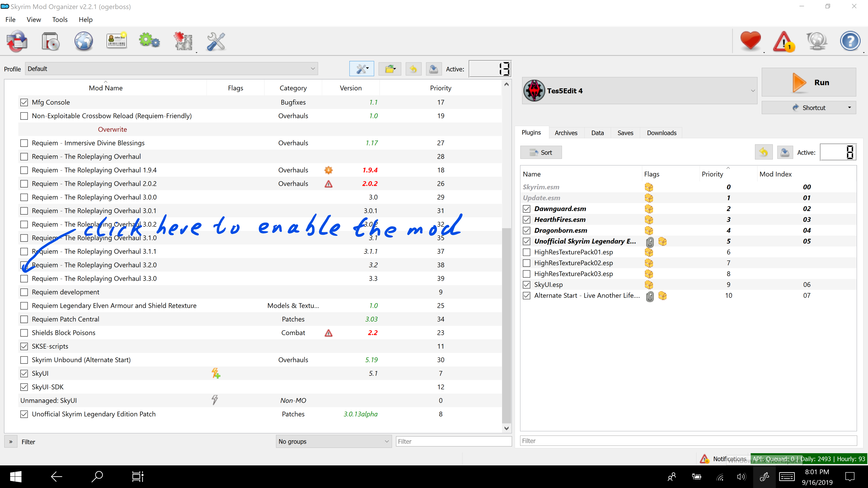868x488 pixels.
Task: Click the plugin list Filter text field
Action: pos(688,441)
